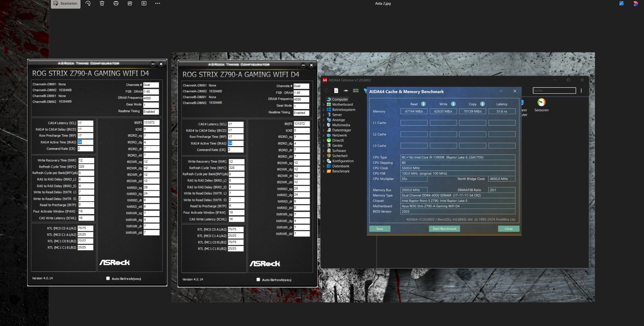Click the orange icon beside Benchmark tree entry
This screenshot has width=644, height=326.
tap(329, 171)
